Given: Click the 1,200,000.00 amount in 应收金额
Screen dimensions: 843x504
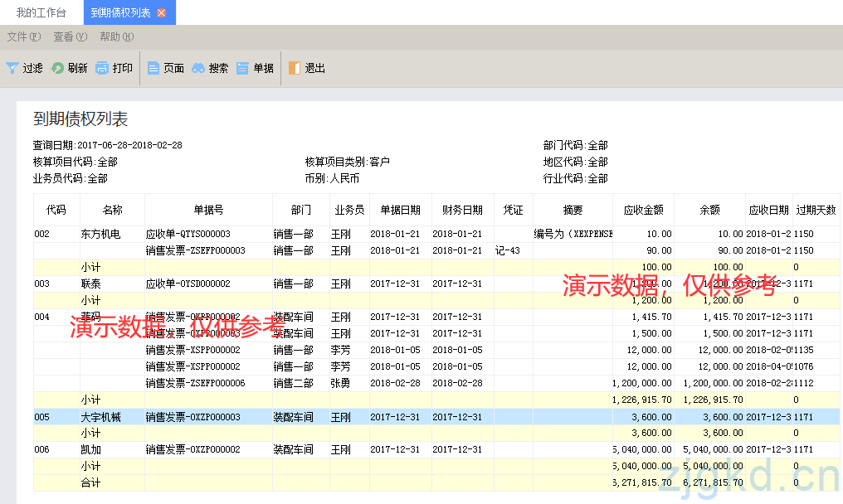Looking at the screenshot, I should click(x=642, y=384).
